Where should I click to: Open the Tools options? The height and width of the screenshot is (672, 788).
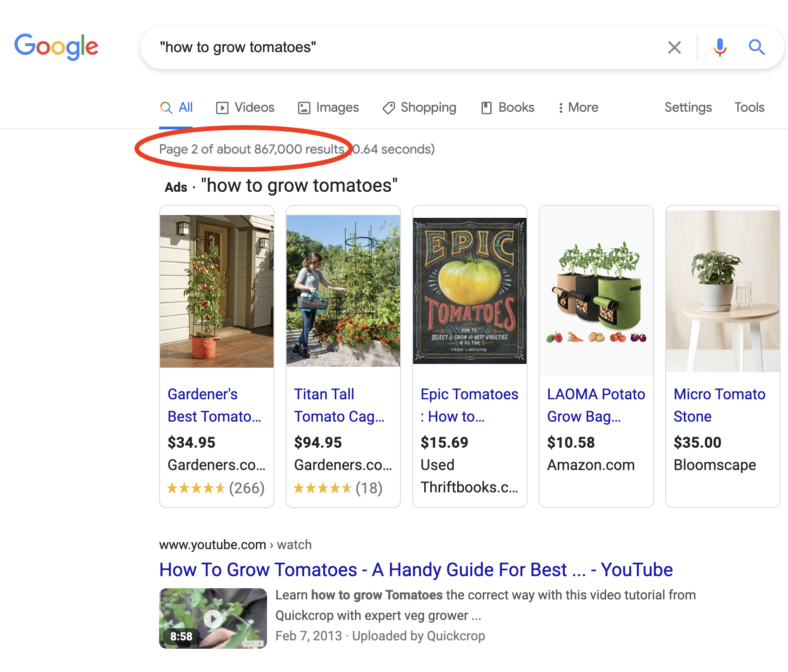point(749,108)
